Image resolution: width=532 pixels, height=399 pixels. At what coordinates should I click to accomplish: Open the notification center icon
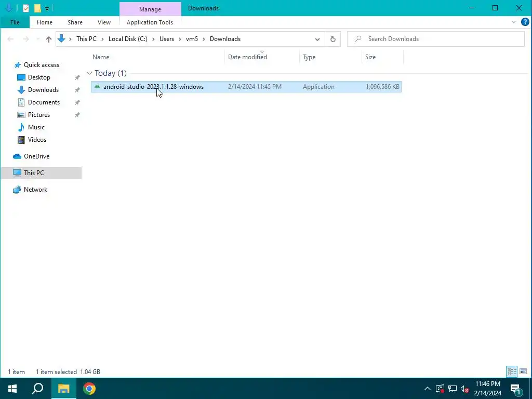pos(515,389)
